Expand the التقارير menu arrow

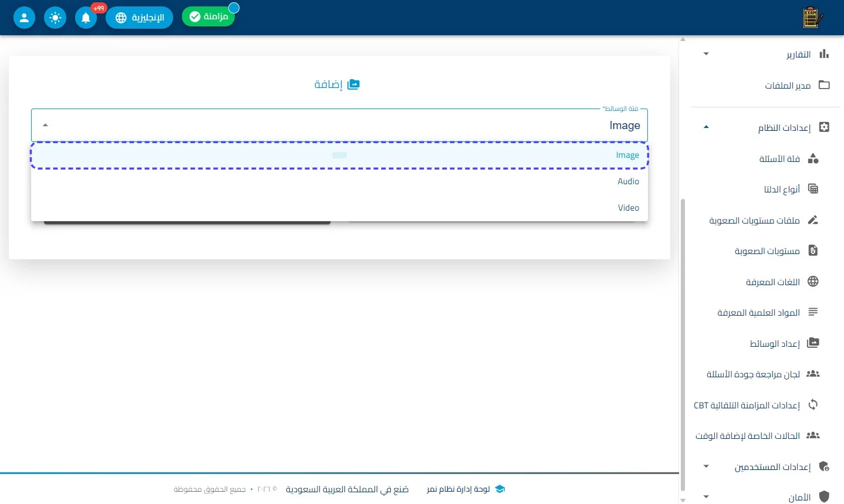(706, 54)
